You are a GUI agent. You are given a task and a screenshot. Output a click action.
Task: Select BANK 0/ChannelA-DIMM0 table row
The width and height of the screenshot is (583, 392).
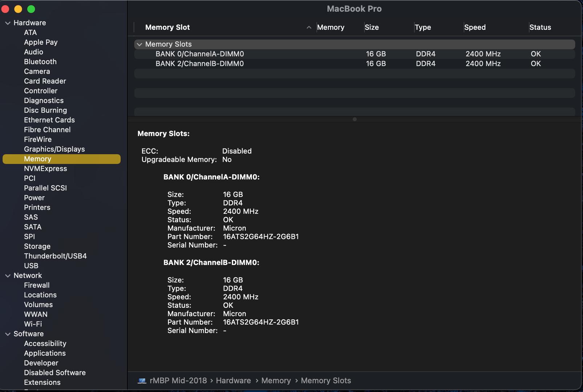(355, 54)
